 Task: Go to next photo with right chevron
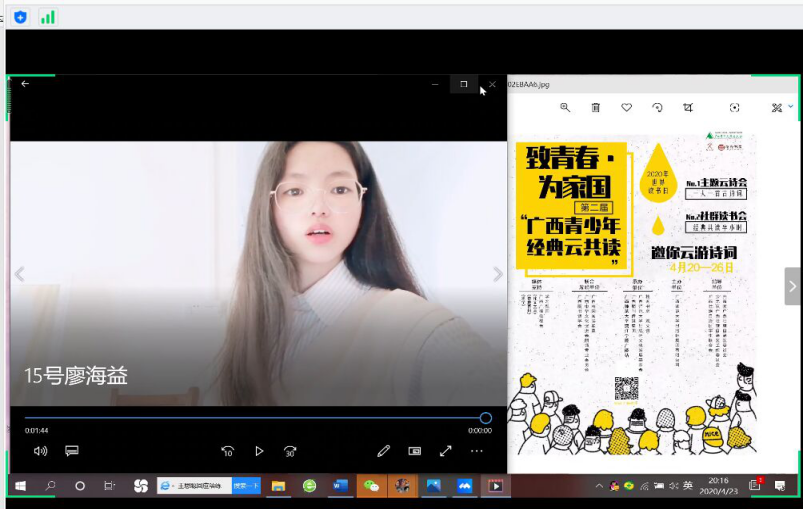pos(792,287)
